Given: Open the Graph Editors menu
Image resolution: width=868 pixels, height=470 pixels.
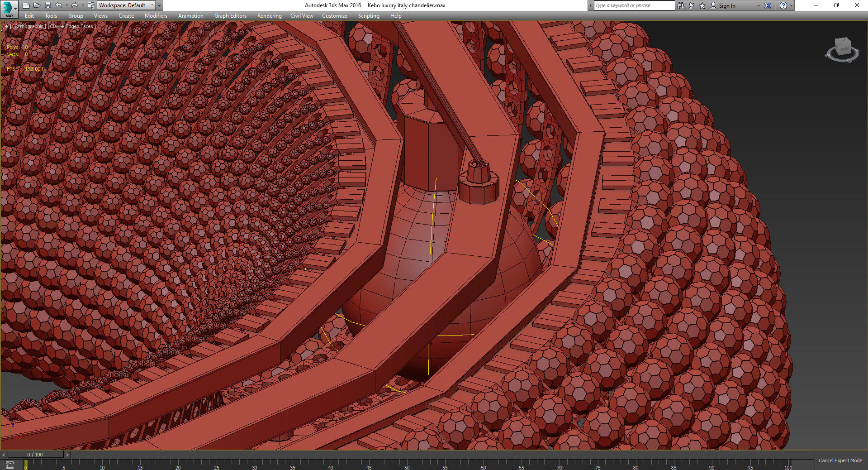Looking at the screenshot, I should click(230, 16).
